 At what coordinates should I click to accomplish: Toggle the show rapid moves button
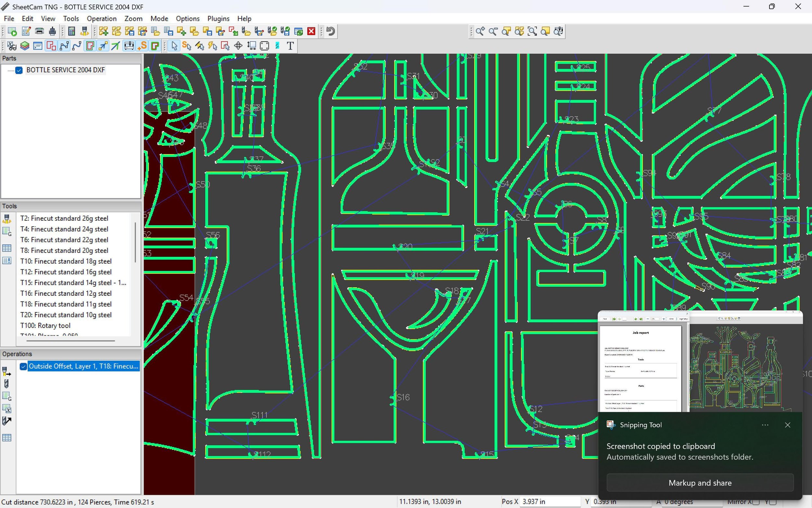(103, 46)
